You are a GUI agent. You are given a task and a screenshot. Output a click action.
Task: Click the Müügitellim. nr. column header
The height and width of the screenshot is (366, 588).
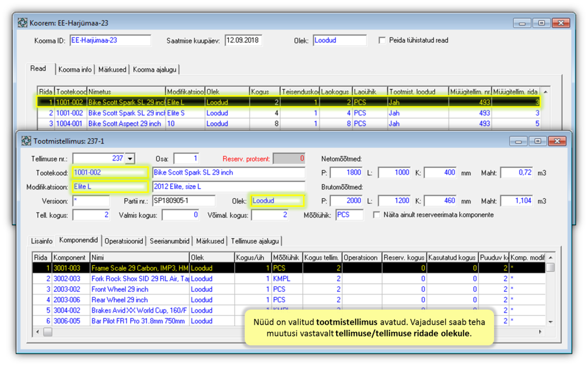pos(470,91)
